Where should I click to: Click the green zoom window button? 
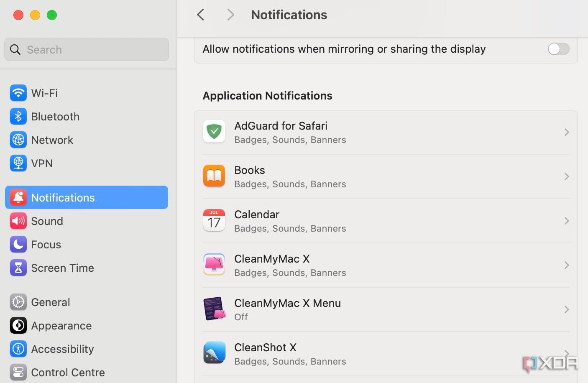tap(52, 15)
